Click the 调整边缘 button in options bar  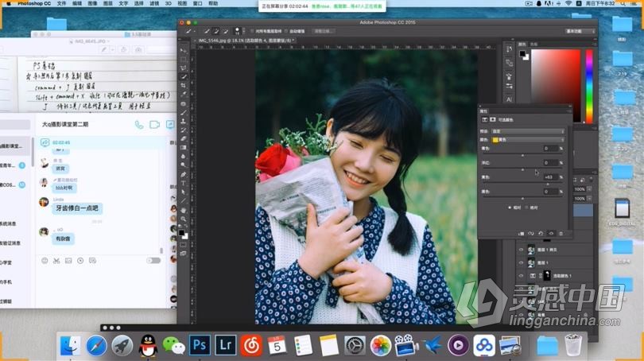pos(324,31)
